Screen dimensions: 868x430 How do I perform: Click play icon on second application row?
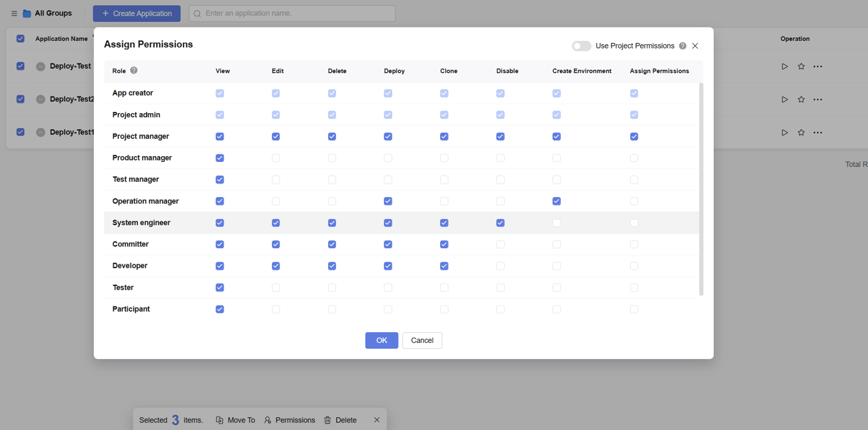(x=785, y=100)
